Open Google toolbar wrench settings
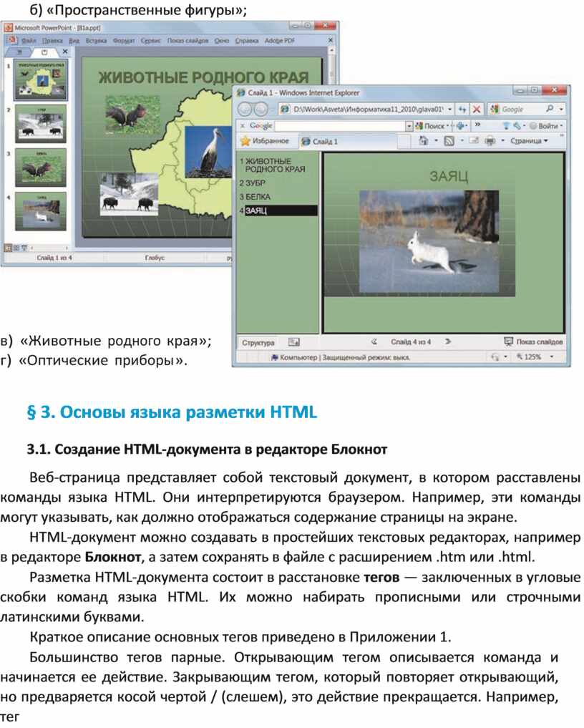Screen dimensions: 584x728 tap(517, 126)
